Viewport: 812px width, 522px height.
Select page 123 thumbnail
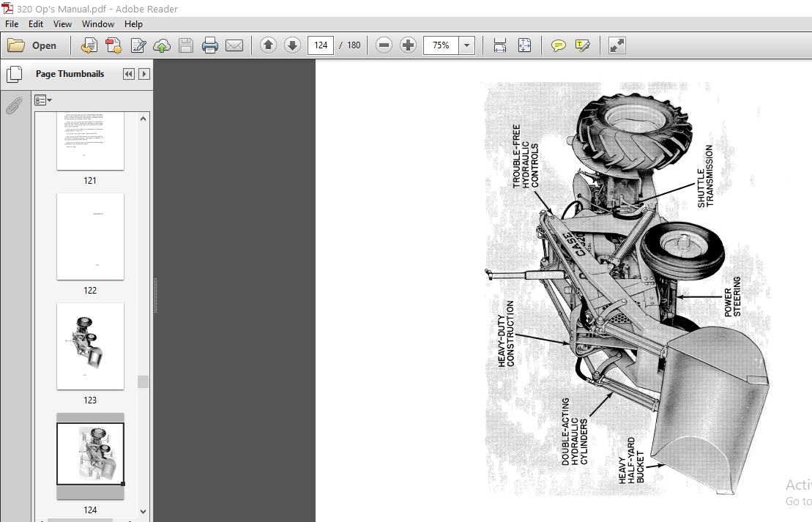[x=90, y=346]
